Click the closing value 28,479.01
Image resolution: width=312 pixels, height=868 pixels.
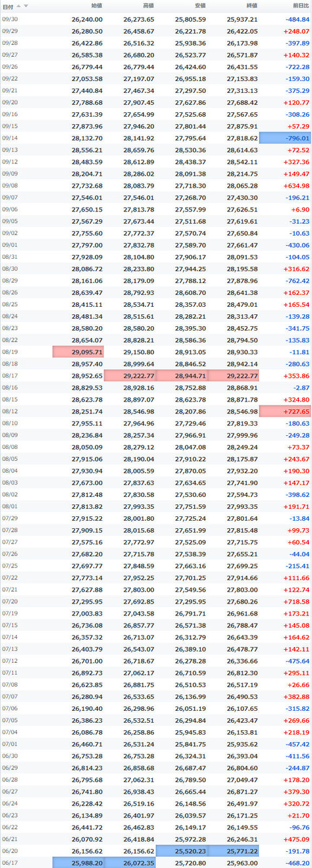242,304
